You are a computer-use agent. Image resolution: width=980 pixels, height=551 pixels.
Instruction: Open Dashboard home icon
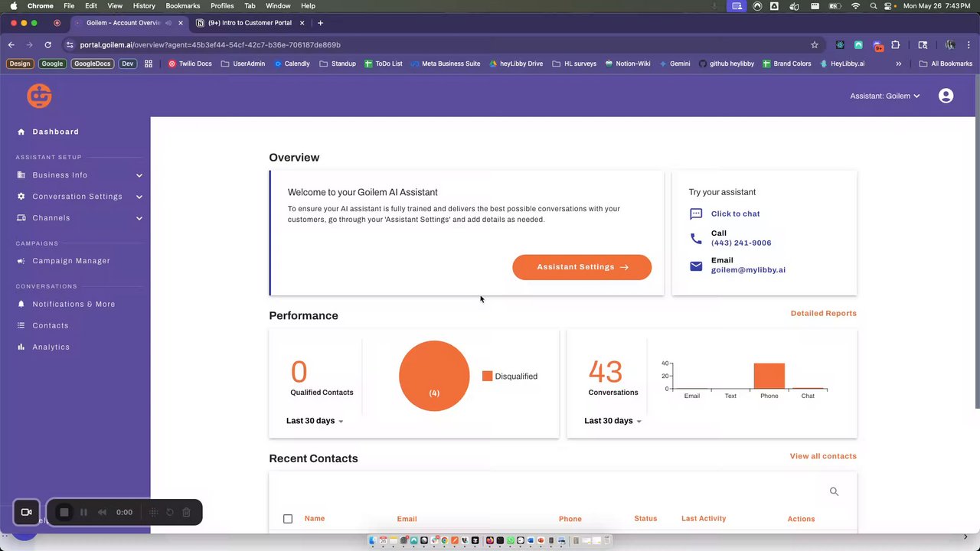[x=21, y=132]
